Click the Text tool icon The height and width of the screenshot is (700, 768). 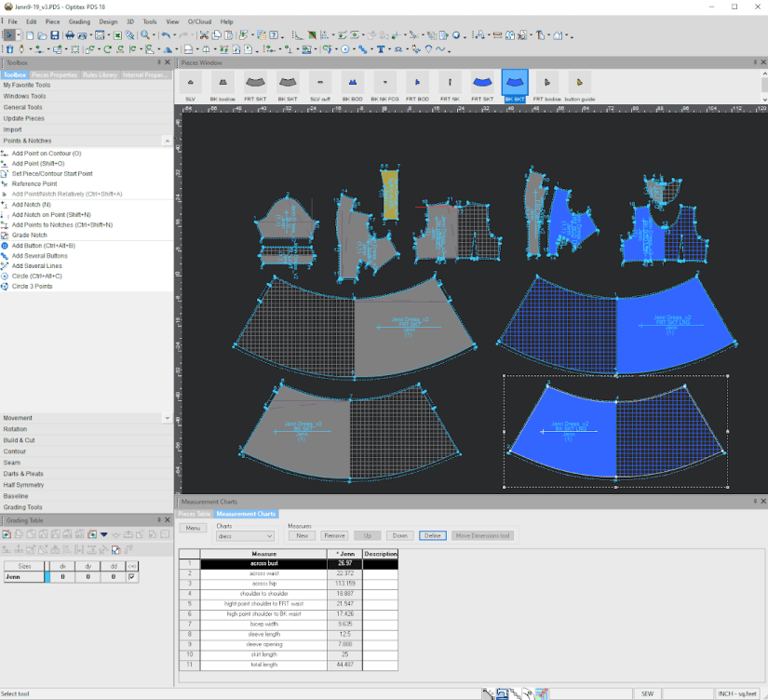pyautogui.click(x=382, y=49)
